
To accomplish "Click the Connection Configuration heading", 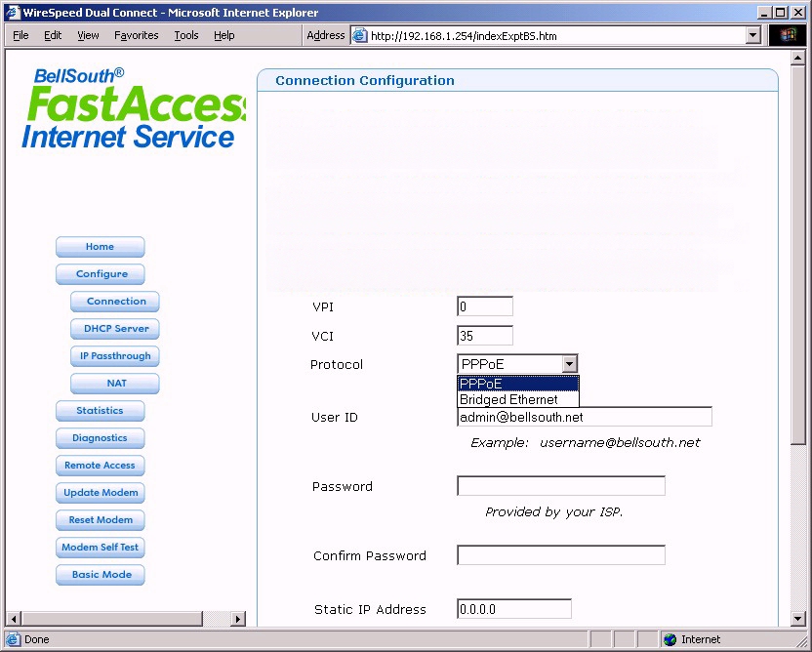I will coord(365,81).
